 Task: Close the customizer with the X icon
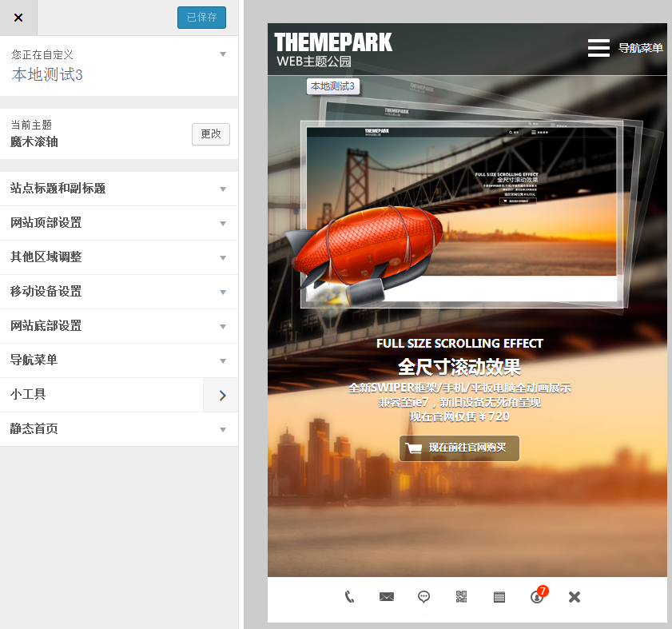click(x=18, y=18)
